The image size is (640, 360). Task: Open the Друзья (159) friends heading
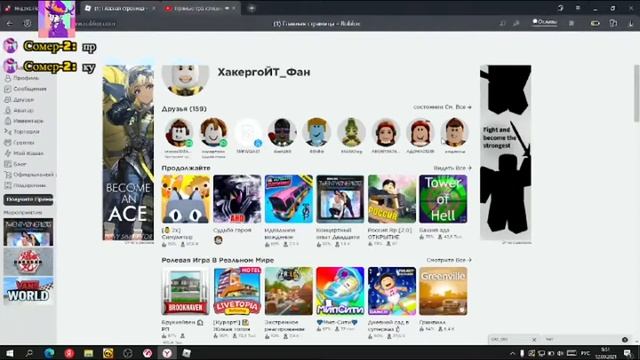coord(184,109)
